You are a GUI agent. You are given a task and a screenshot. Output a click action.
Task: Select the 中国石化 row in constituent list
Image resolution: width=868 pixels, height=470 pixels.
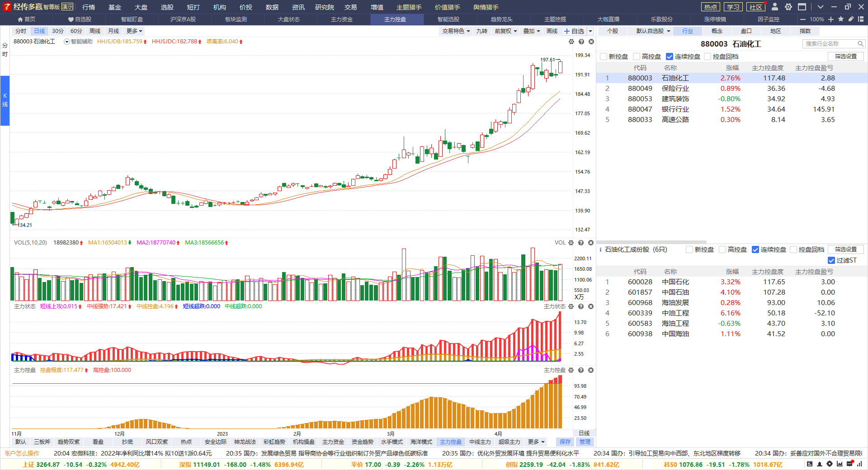732,282
